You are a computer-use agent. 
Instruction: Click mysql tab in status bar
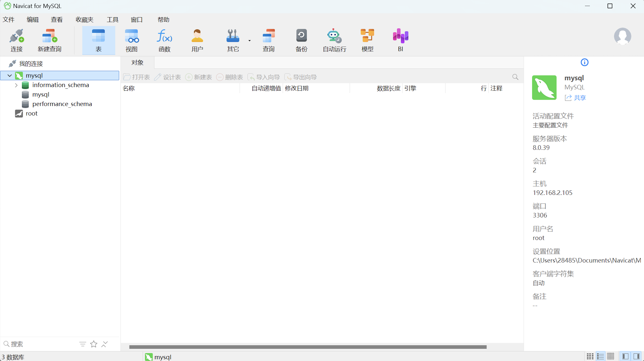158,357
